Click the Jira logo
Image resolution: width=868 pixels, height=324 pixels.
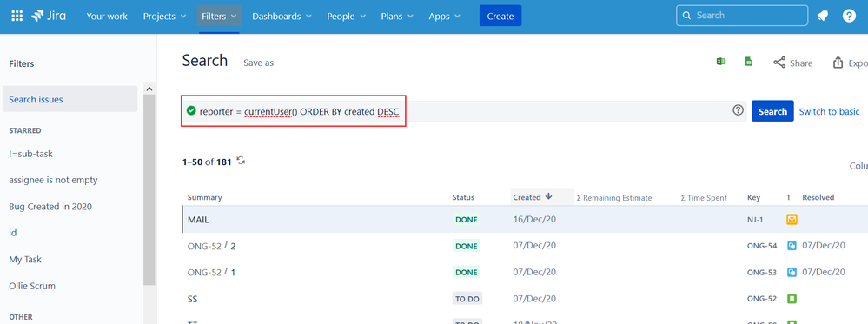coord(49,16)
